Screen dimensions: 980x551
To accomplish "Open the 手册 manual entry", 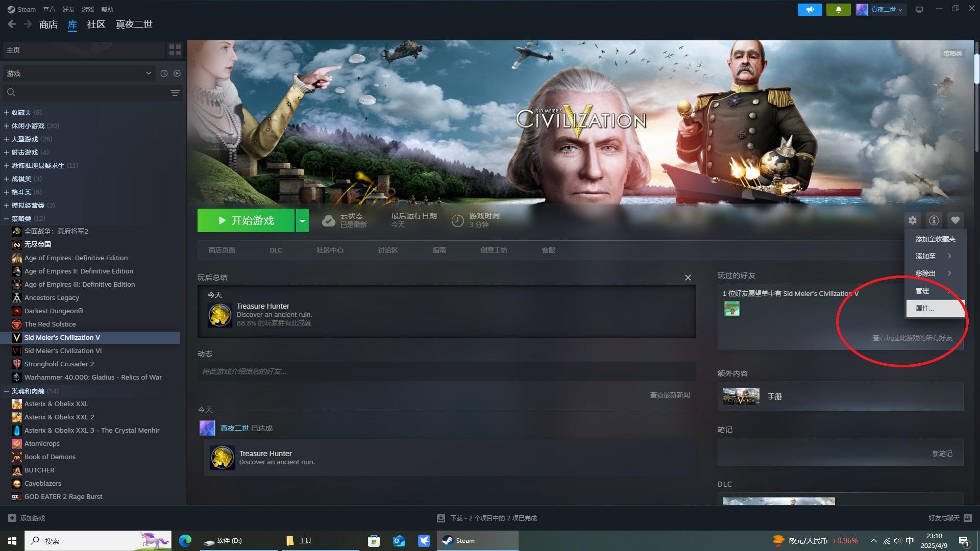I will pyautogui.click(x=840, y=396).
